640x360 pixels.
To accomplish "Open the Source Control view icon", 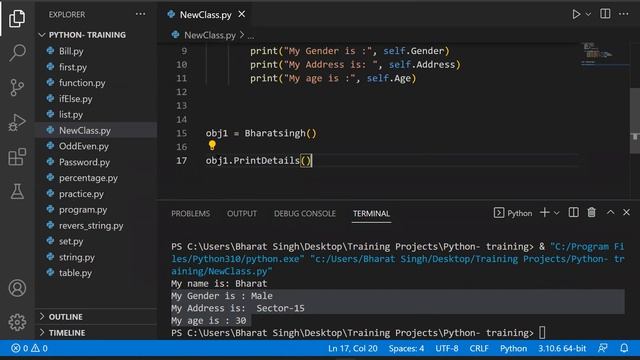I will (x=17, y=87).
